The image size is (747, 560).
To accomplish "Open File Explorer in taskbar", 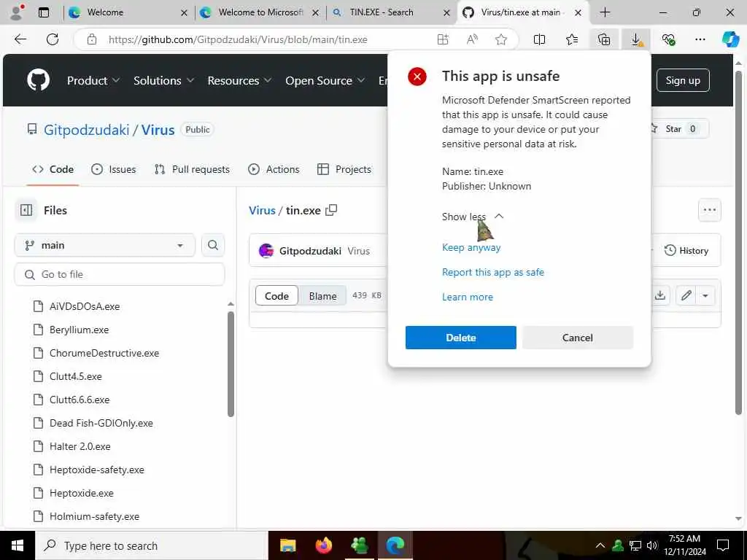I will [287, 545].
